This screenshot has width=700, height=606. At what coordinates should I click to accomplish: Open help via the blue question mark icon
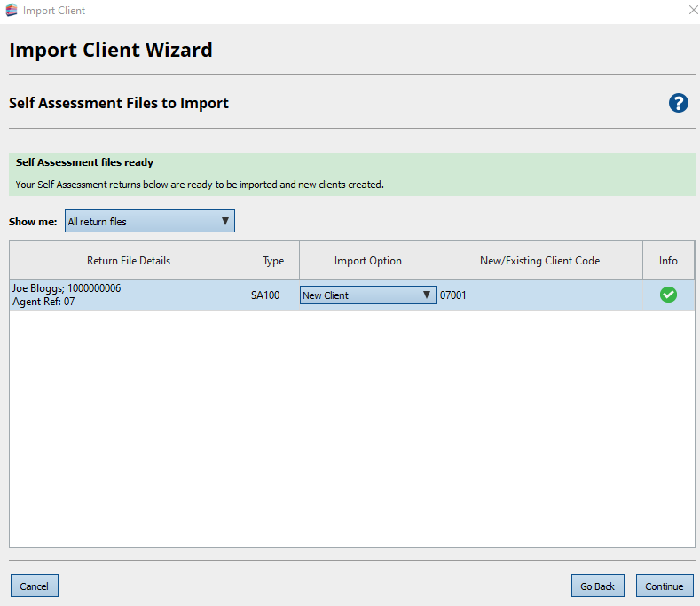pyautogui.click(x=678, y=103)
